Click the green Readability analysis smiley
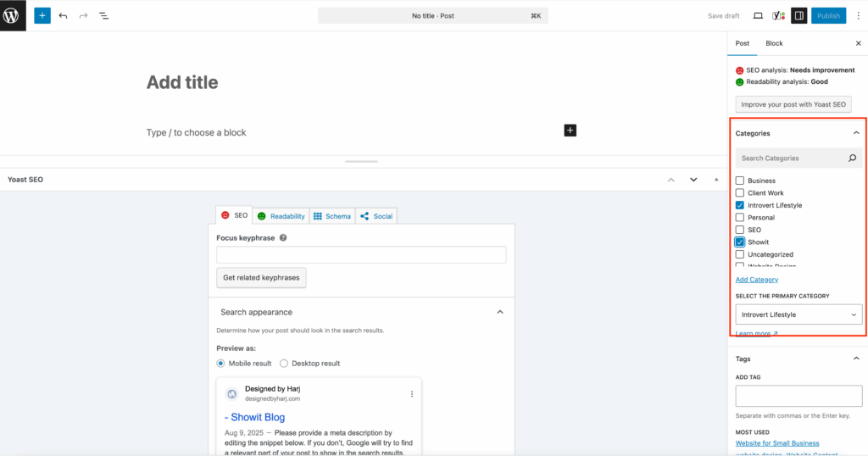 739,82
